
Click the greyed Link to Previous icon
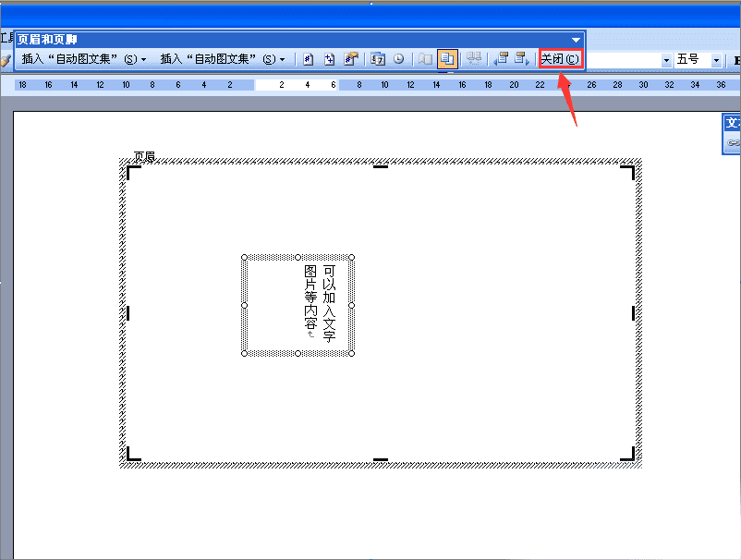click(474, 58)
